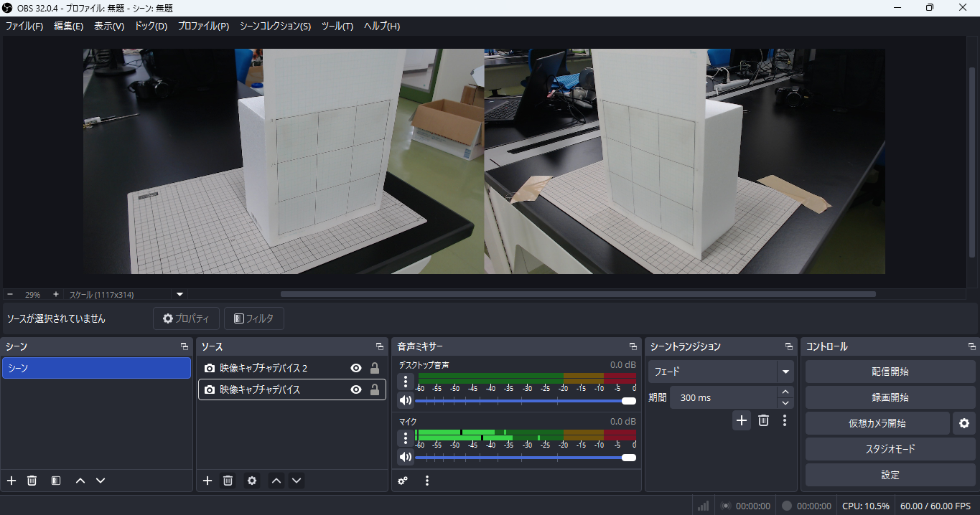Click the 録画開始 button

tap(890, 397)
